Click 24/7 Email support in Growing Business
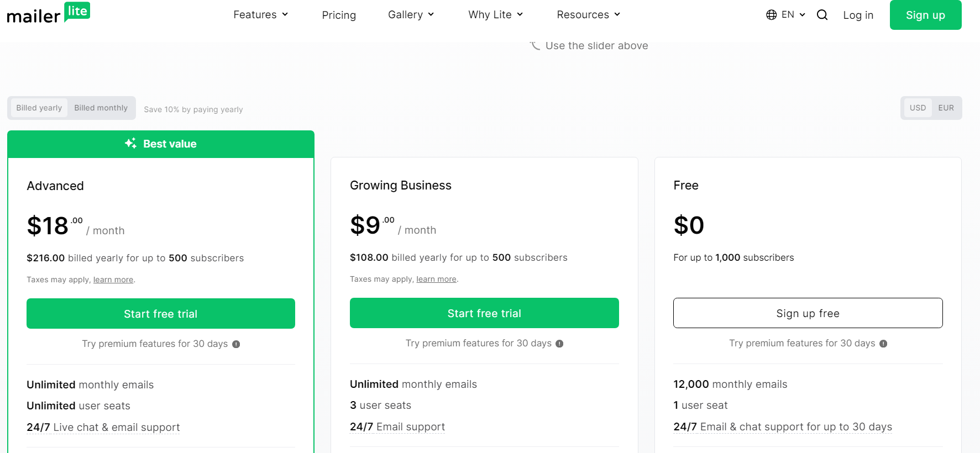Image resolution: width=980 pixels, height=453 pixels. pos(397,426)
